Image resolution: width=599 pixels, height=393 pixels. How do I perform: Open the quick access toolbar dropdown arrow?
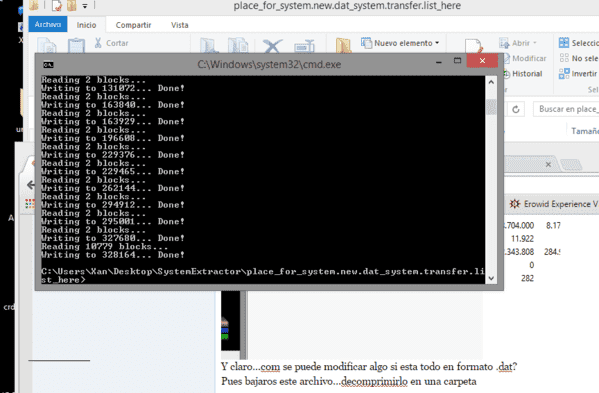pos(85,6)
